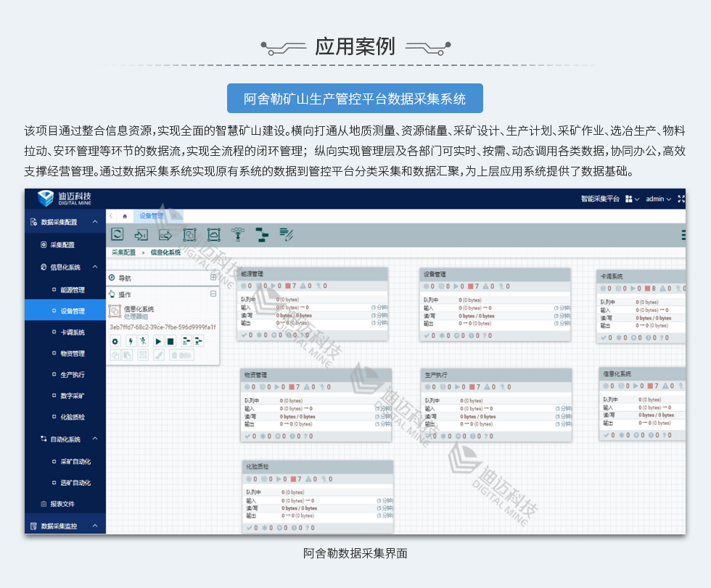Select the Output Port toolbar icon

[x=165, y=234]
